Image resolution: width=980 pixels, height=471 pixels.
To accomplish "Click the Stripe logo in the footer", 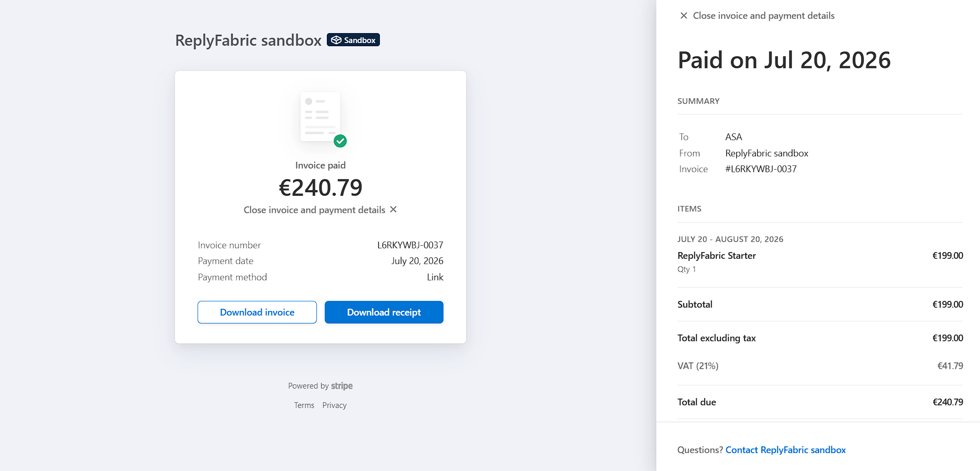I will tap(342, 386).
